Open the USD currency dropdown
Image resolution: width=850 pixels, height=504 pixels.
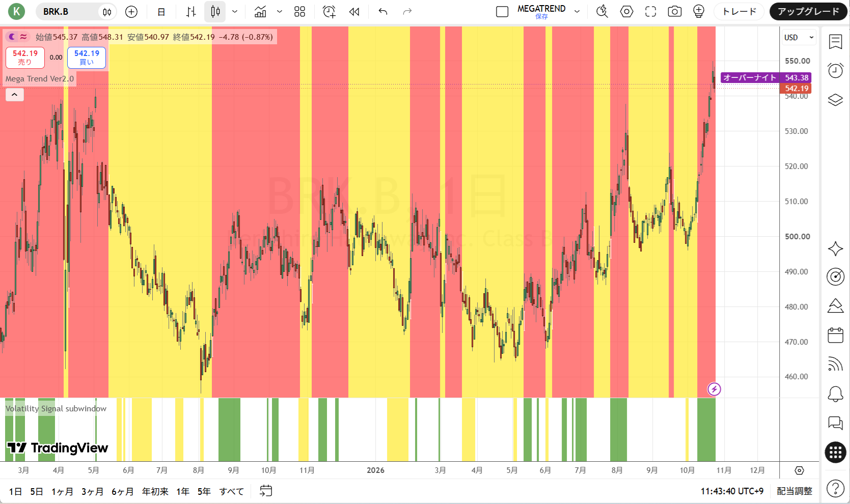click(799, 37)
